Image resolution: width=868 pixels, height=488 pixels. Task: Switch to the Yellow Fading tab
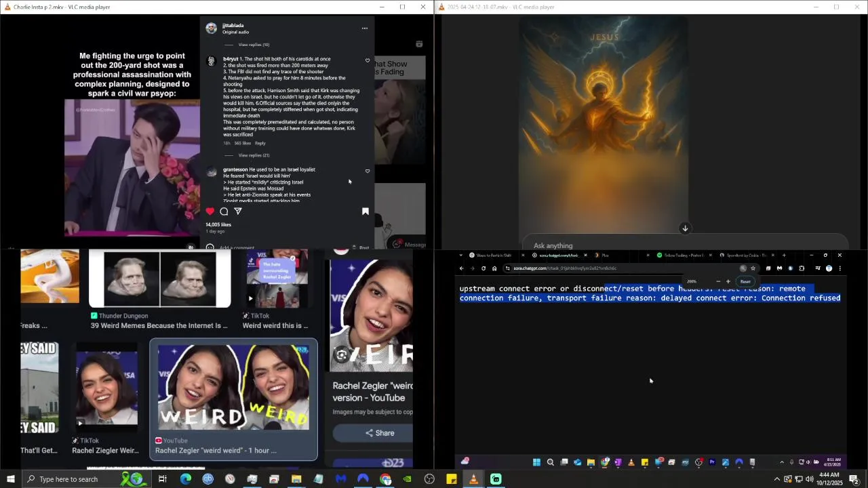(x=683, y=256)
